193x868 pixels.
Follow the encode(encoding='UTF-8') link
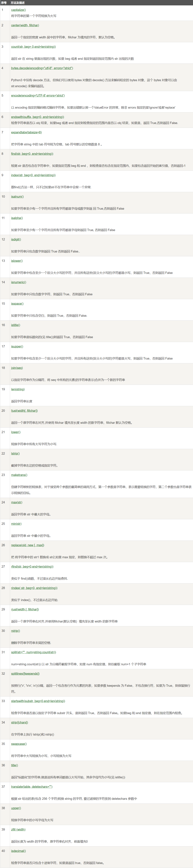click(x=38, y=95)
